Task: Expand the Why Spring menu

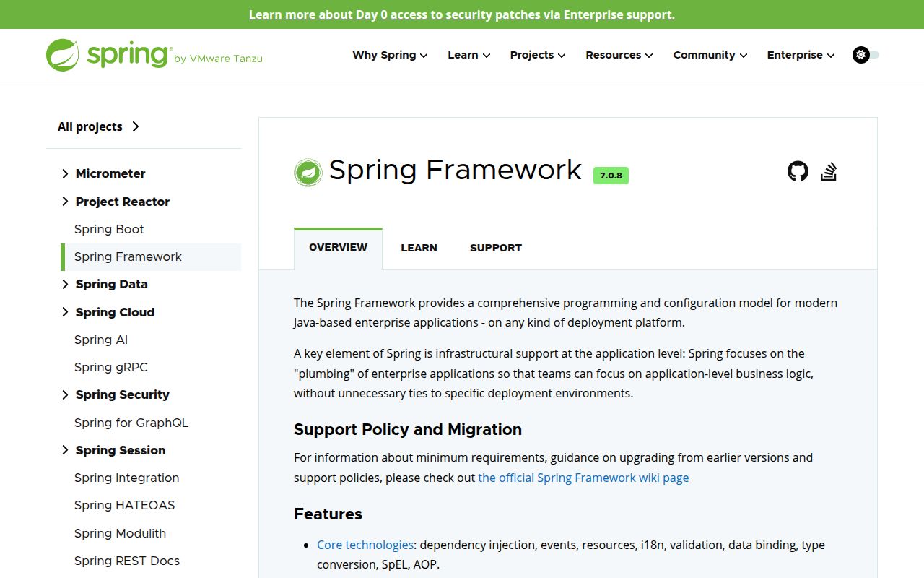Action: pos(390,55)
